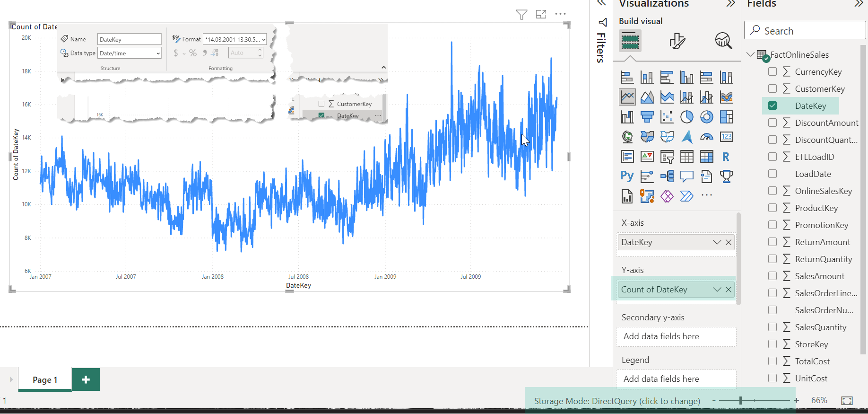Open more options ellipsis above chart
The image size is (868, 414).
click(561, 14)
